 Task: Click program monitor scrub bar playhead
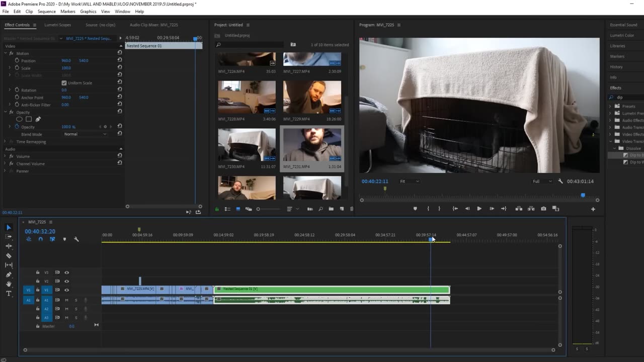pos(583,195)
